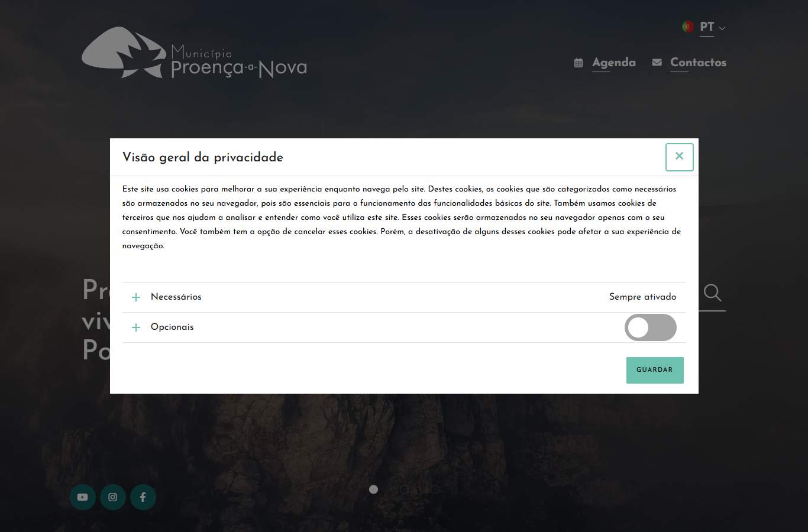Open the PT language dropdown

point(712,27)
